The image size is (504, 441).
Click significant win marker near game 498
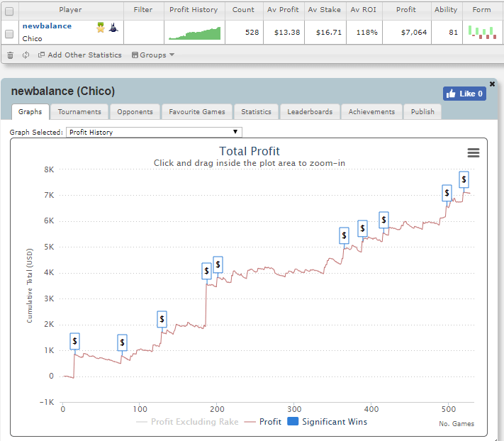(447, 193)
